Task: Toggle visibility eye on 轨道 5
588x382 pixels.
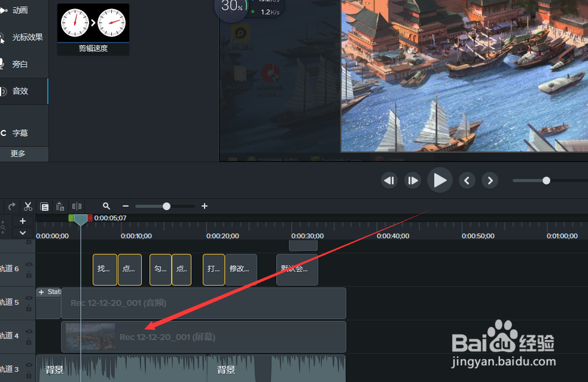Action: tap(29, 298)
